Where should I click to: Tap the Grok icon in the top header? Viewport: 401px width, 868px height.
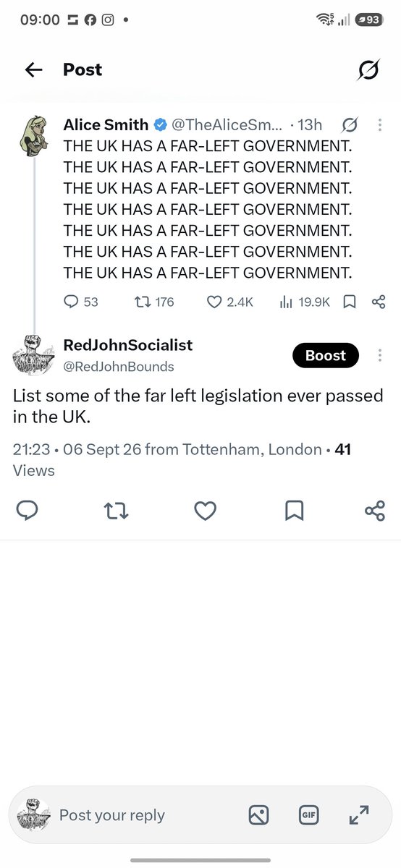click(x=368, y=70)
